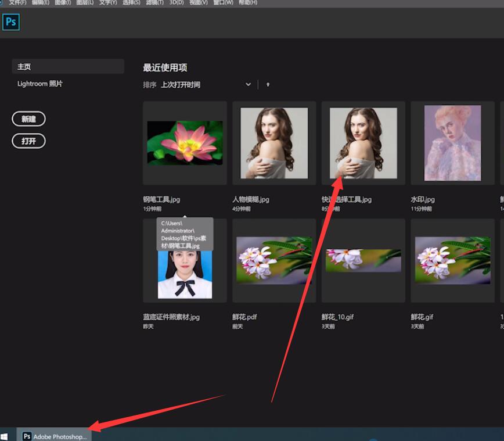Open the 钢笔工具.jpg lotus thumbnail
This screenshot has width=504, height=441.
click(185, 143)
